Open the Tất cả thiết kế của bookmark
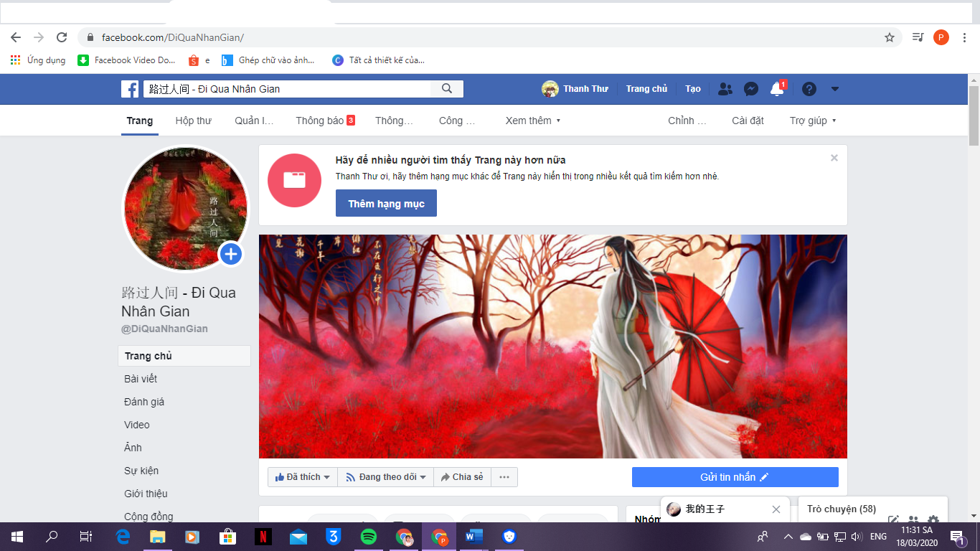 [378, 60]
